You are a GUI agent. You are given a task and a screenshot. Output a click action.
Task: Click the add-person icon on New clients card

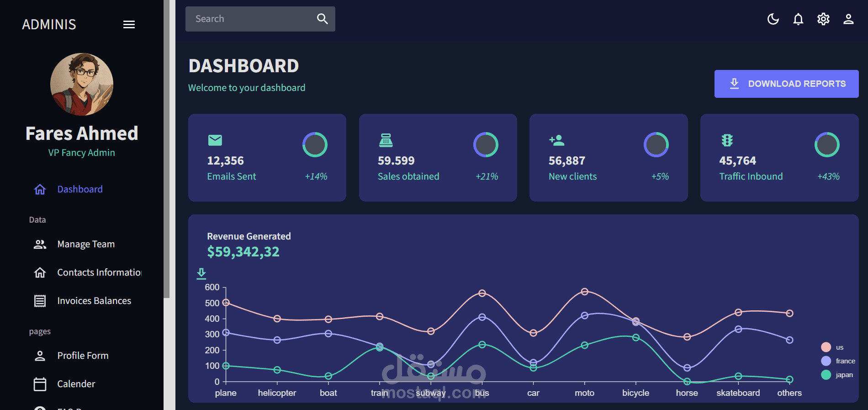click(x=557, y=140)
